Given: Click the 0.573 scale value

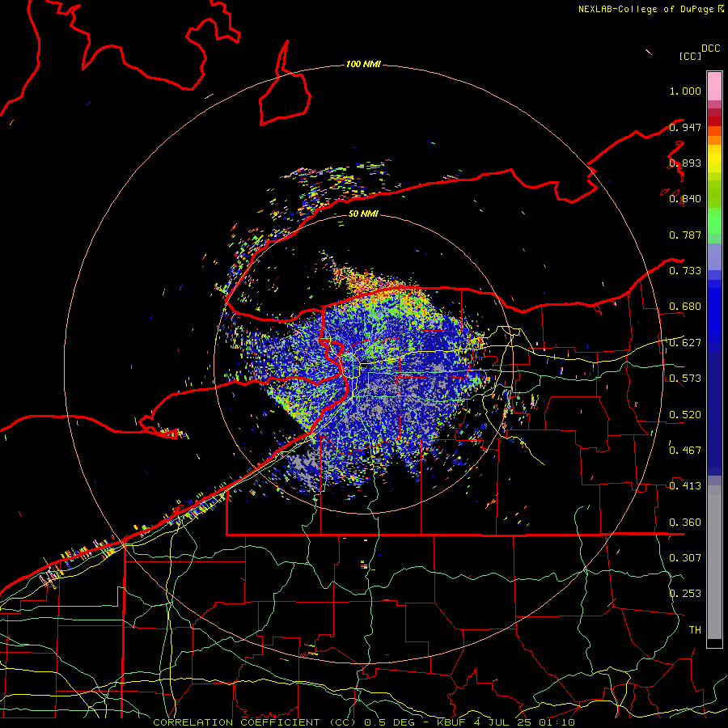Looking at the screenshot, I should point(685,379).
